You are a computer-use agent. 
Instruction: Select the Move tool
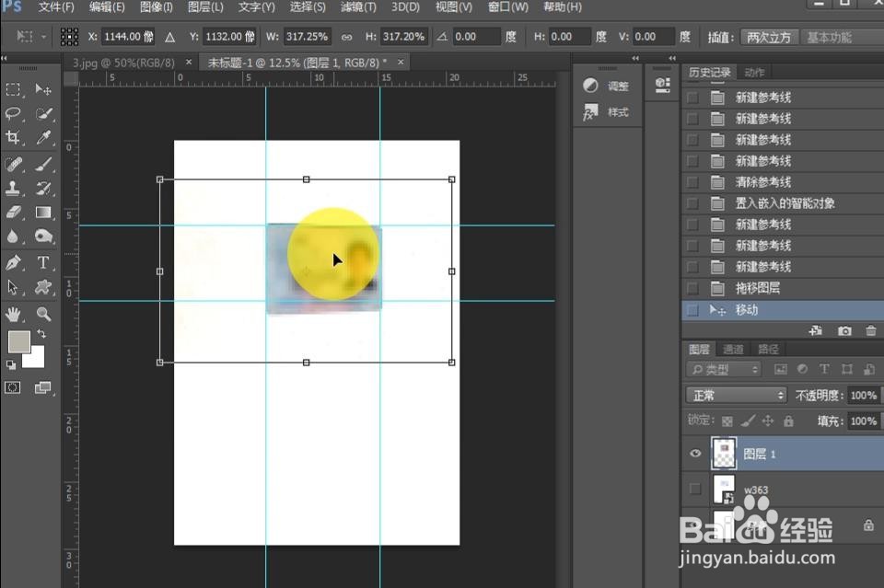tap(43, 89)
